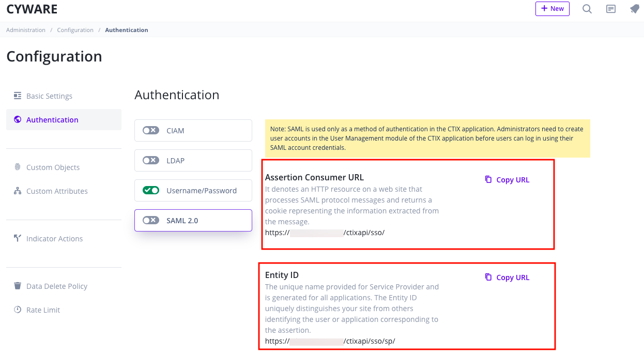This screenshot has width=644, height=355.
Task: Click the Rate Limit clock icon
Action: pyautogui.click(x=18, y=310)
